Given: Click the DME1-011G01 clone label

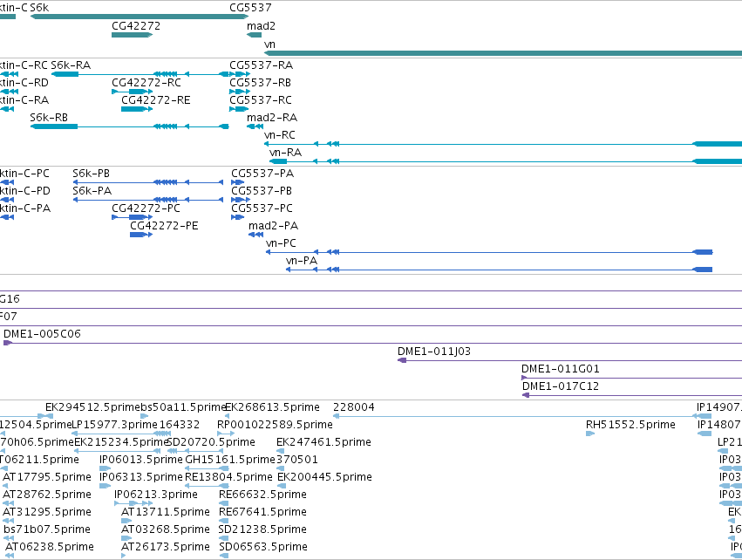Looking at the screenshot, I should [561, 369].
